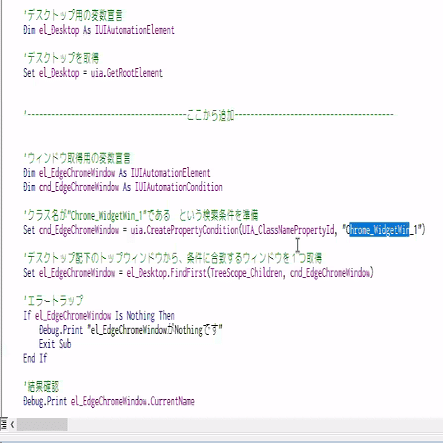The height and width of the screenshot is (443, 443).
Task: Click the comment 'エラートラップ
Action: click(53, 301)
